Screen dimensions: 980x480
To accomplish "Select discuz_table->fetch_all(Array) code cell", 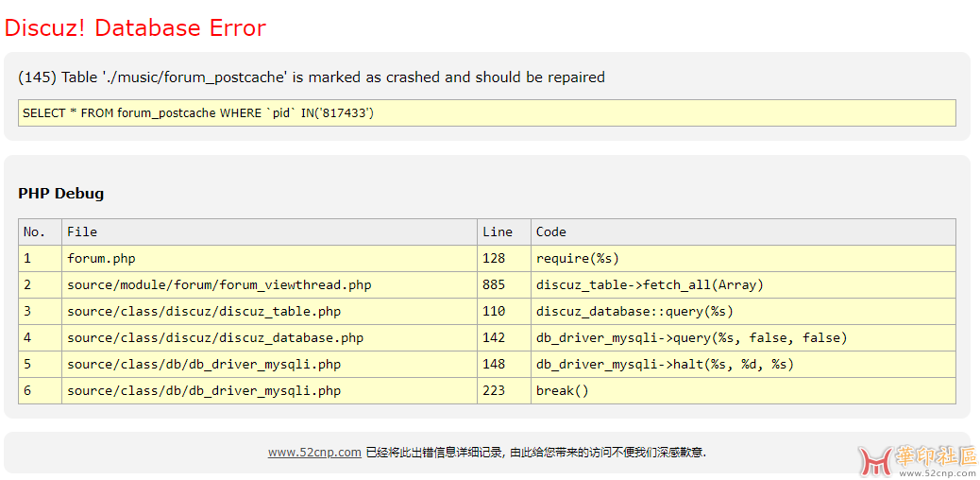I will (x=744, y=284).
